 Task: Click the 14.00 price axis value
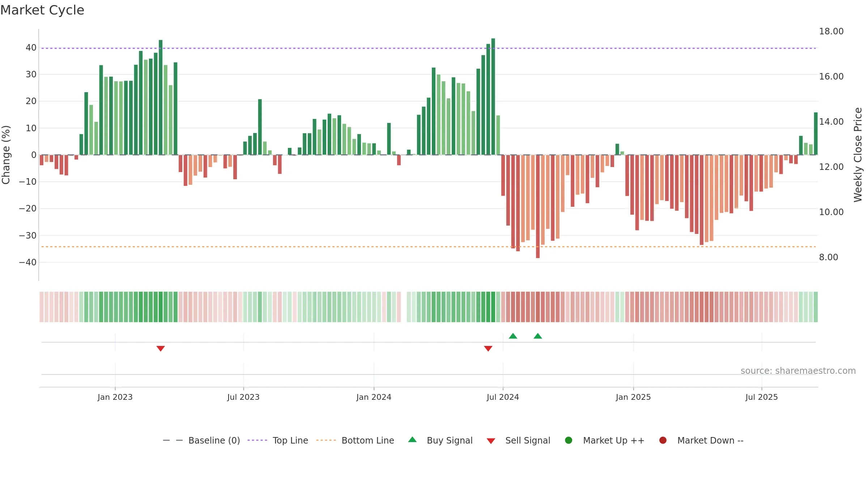click(831, 122)
